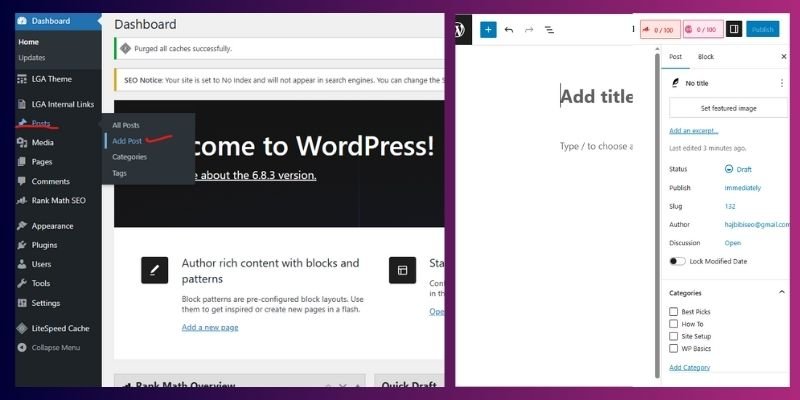This screenshot has height=400, width=800.
Task: Open the Media library in sidebar
Action: click(x=42, y=142)
